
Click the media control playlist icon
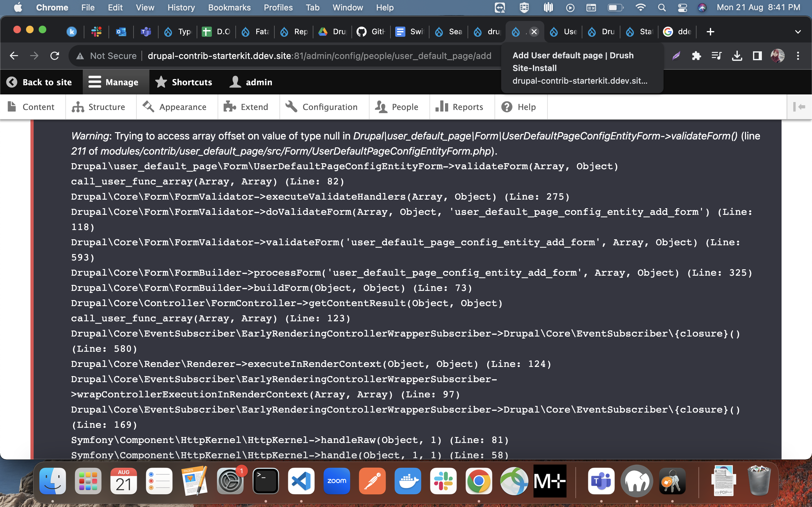[717, 56]
